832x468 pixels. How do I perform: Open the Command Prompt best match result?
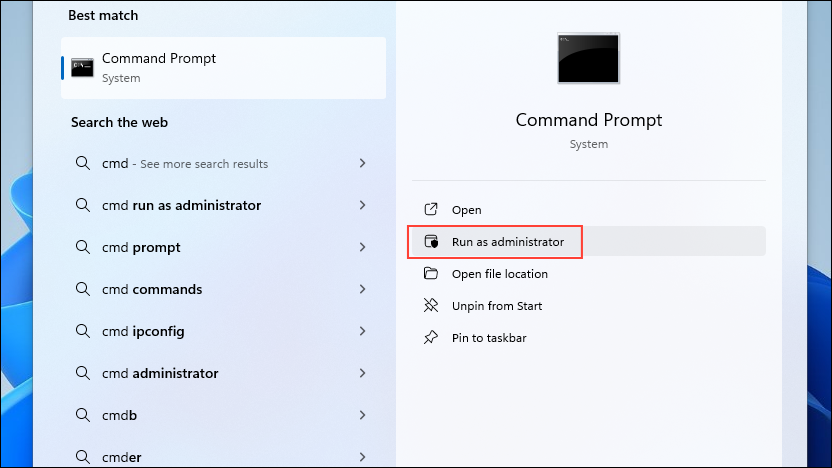(x=223, y=68)
